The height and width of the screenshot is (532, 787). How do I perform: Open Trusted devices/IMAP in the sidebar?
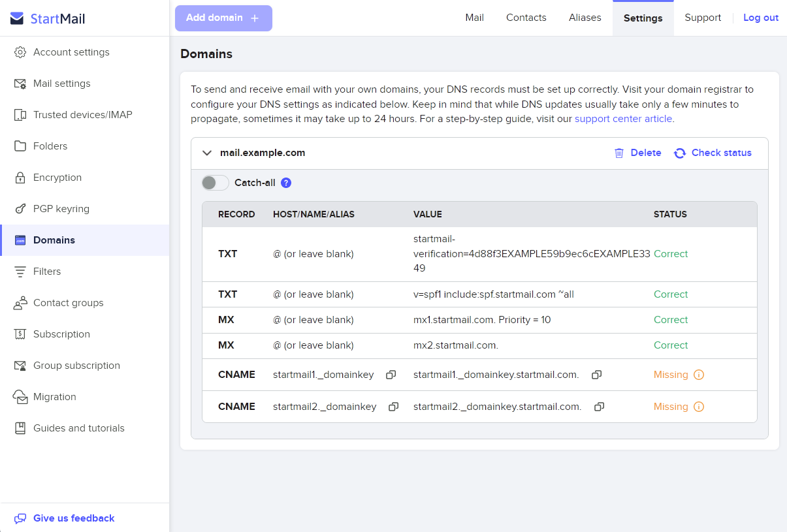point(85,115)
